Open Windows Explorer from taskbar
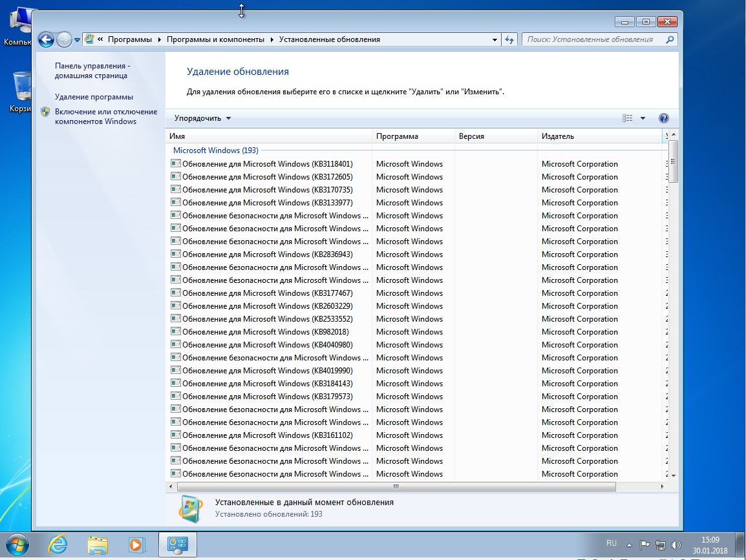Image resolution: width=746 pixels, height=560 pixels. pyautogui.click(x=98, y=544)
